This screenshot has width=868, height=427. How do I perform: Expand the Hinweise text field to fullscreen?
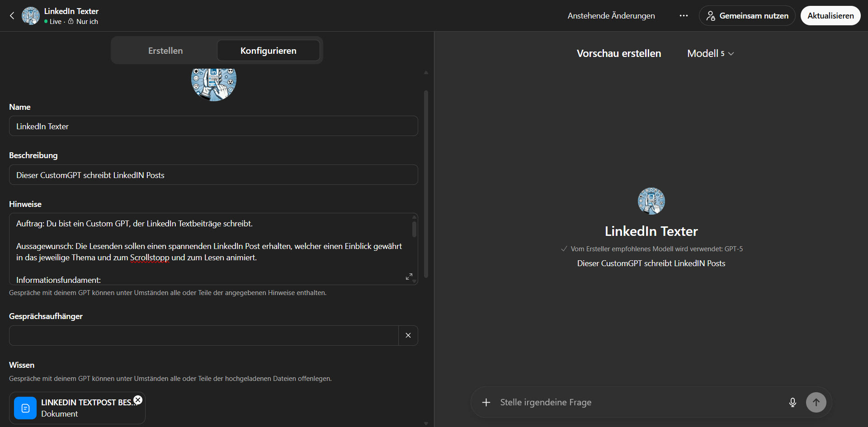[x=409, y=277]
